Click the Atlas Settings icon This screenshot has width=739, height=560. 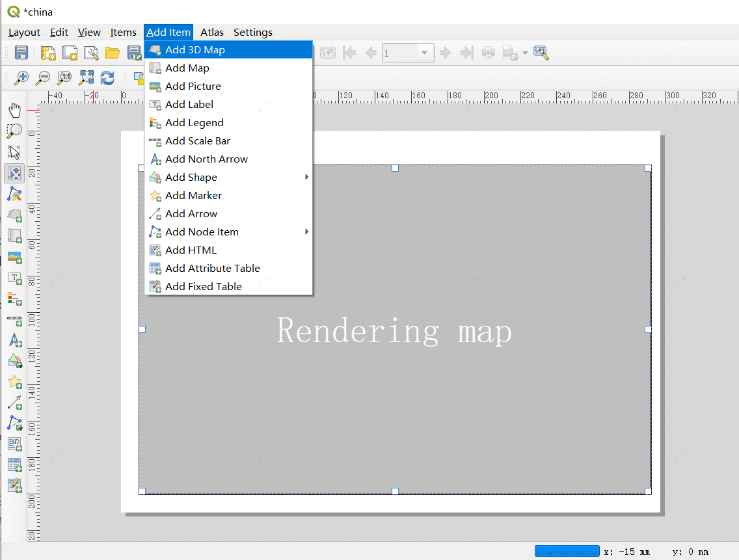pos(541,53)
